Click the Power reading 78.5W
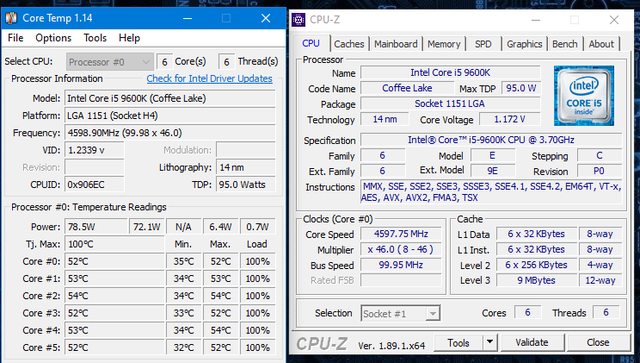This screenshot has height=363, width=640. [x=96, y=227]
